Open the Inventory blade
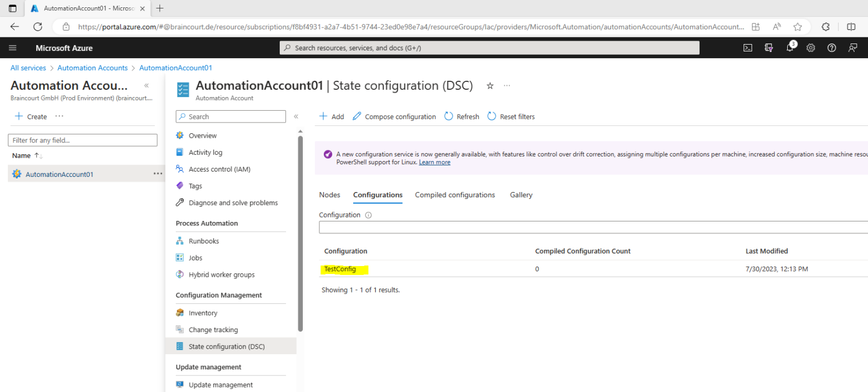This screenshot has height=392, width=868. (x=203, y=312)
